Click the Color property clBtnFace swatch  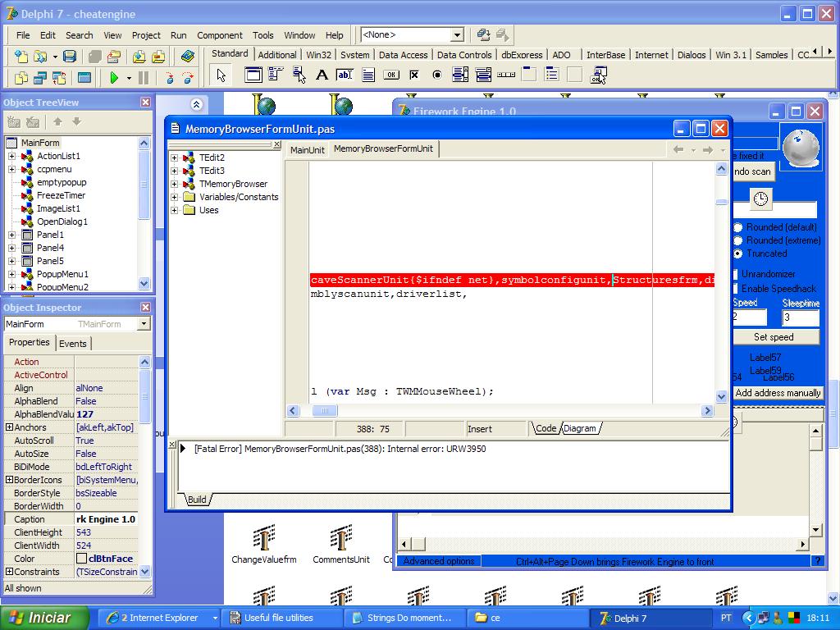(x=81, y=559)
